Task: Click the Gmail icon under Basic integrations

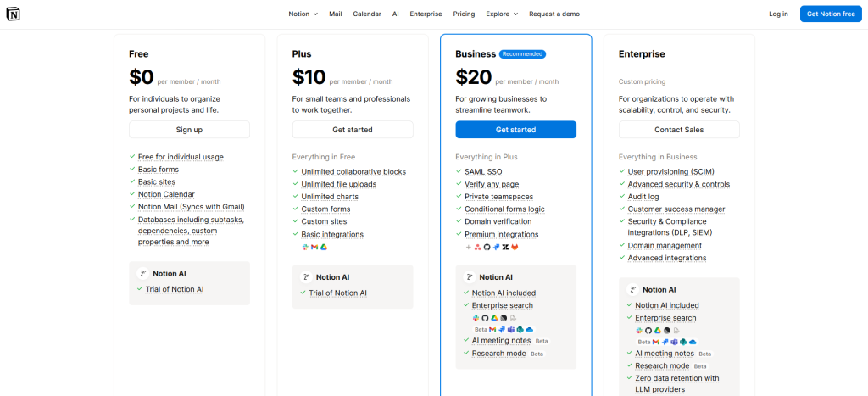Action: click(x=314, y=247)
